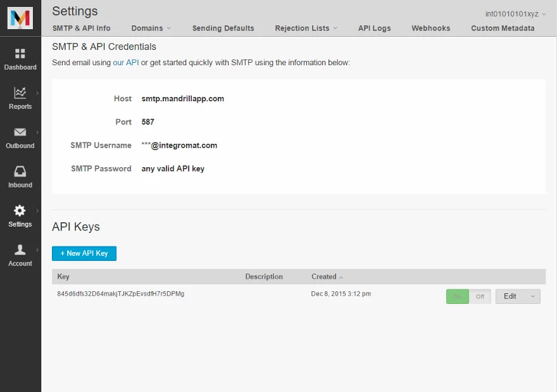Click the created date Dec 8, 2015 3:12 pm

(341, 294)
